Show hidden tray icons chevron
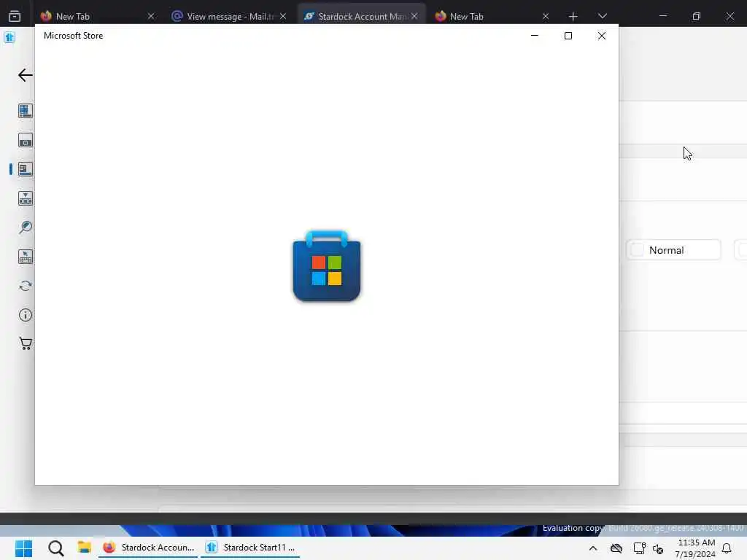The height and width of the screenshot is (560, 747). tap(592, 548)
